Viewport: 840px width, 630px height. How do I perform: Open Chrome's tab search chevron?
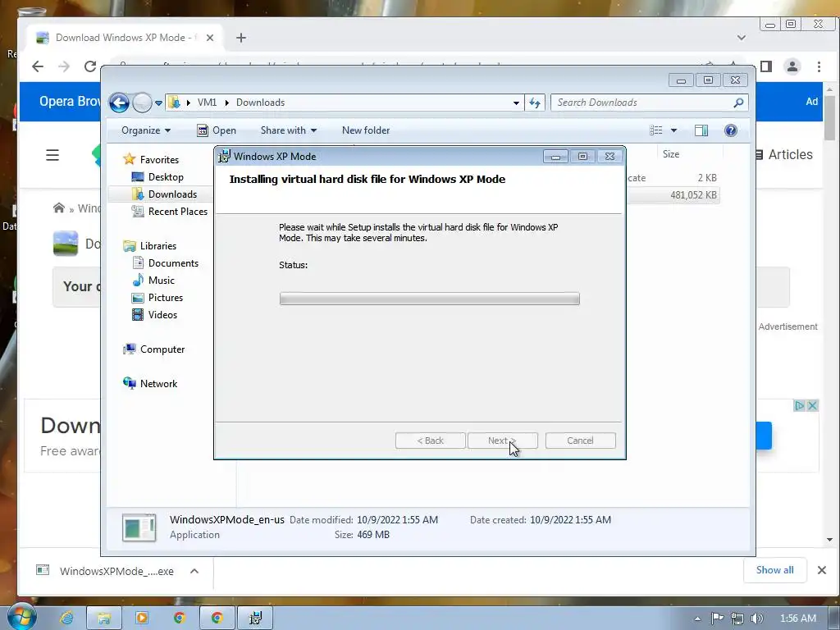(742, 38)
